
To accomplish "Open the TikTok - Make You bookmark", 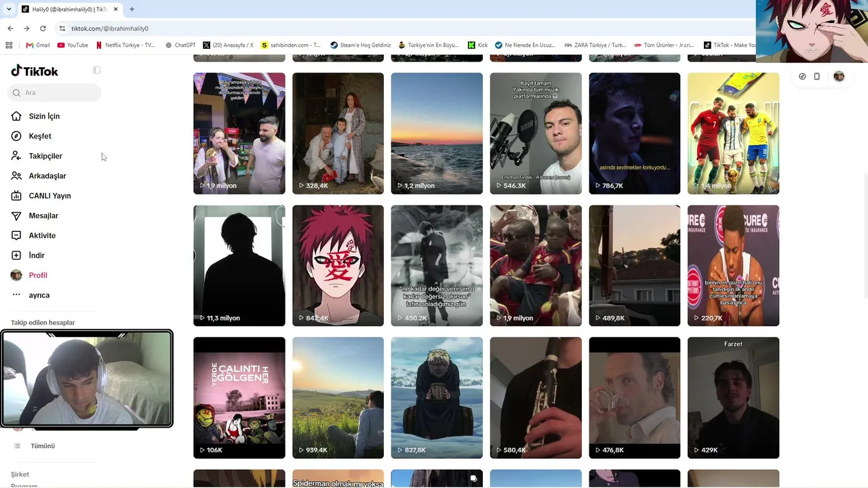I will 730,45.
